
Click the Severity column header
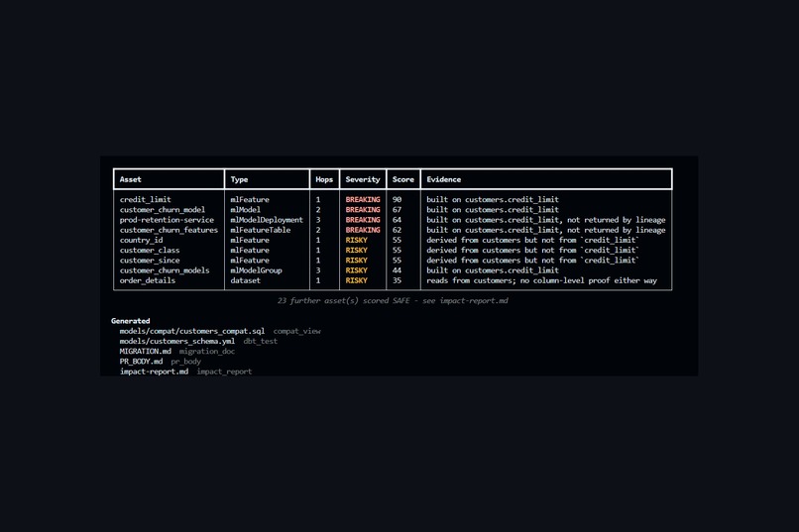coord(363,179)
